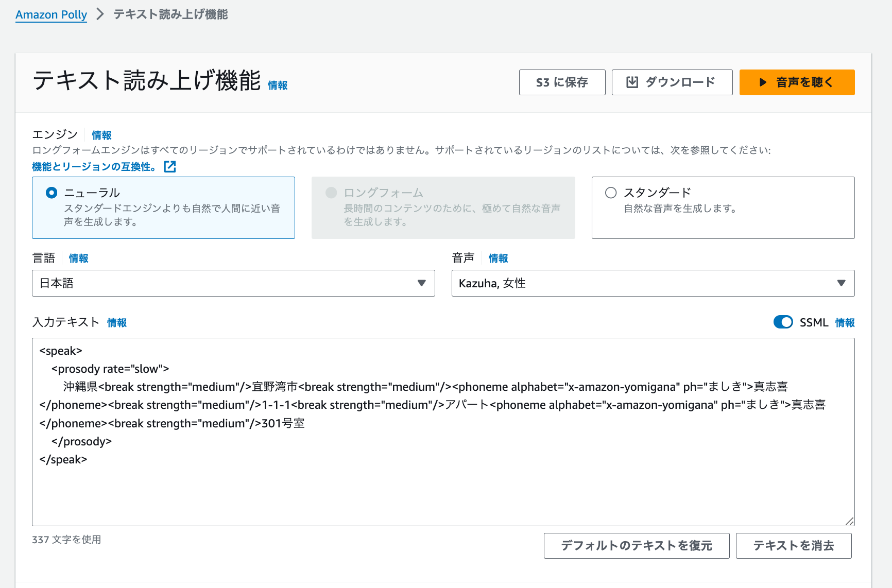Click the voice selector dropdown arrow

pos(842,283)
